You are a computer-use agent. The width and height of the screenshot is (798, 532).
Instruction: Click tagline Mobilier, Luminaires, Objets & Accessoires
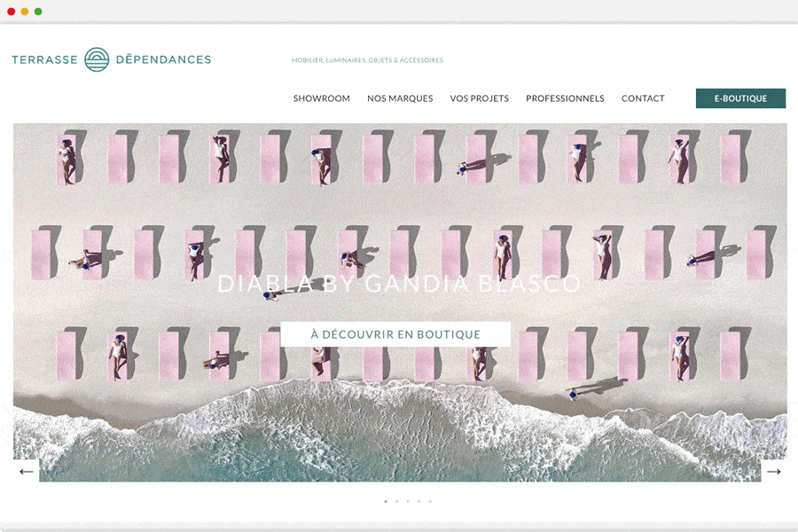tap(367, 60)
